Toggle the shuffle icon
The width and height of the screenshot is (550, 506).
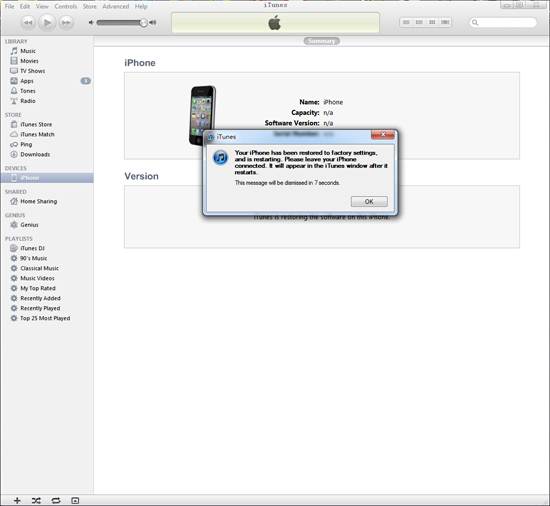click(36, 500)
